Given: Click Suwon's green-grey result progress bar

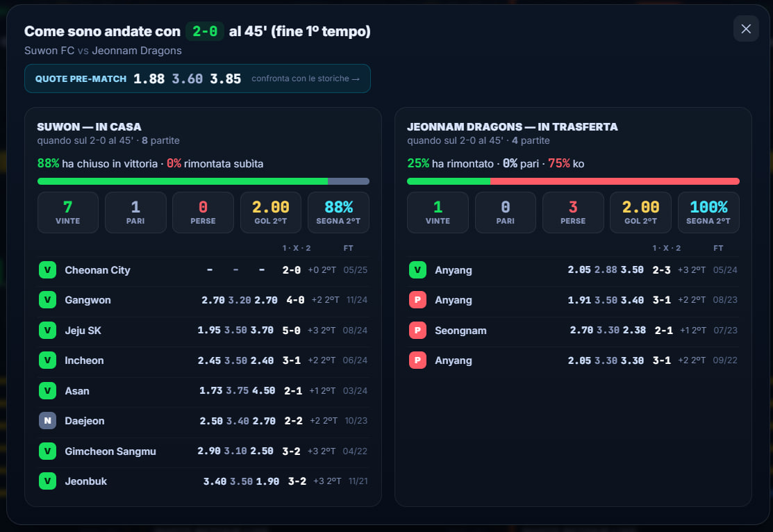Looking at the screenshot, I should point(203,181).
